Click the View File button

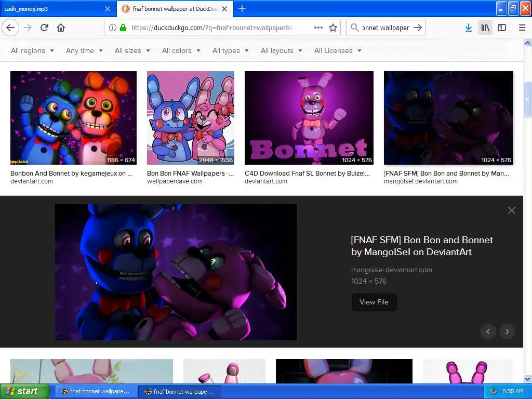point(374,302)
